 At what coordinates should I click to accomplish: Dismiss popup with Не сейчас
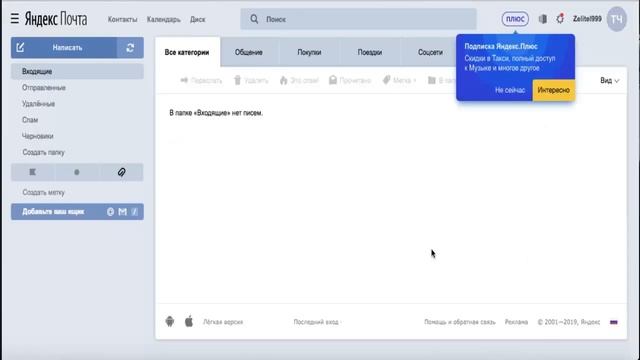(x=510, y=90)
